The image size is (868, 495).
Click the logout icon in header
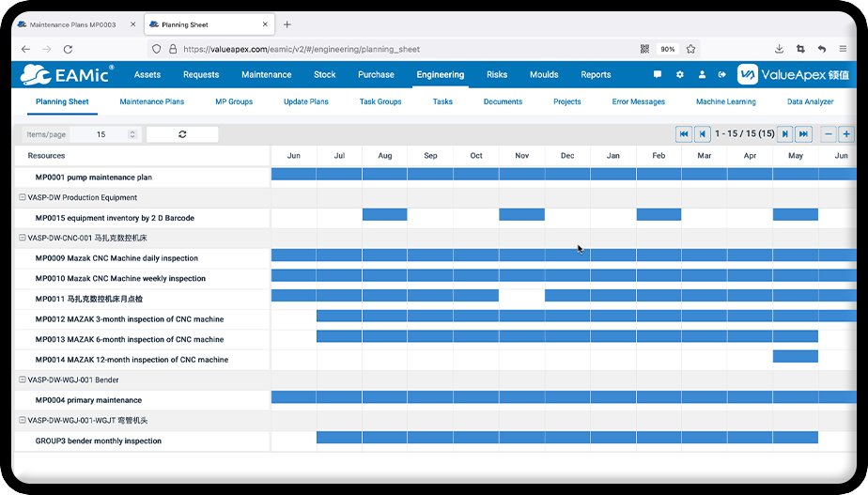722,75
